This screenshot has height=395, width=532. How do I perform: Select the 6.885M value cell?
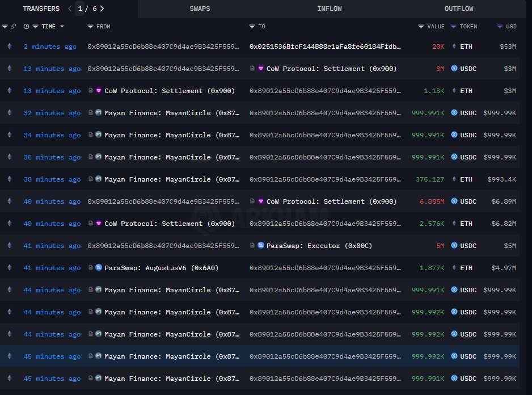coord(432,201)
